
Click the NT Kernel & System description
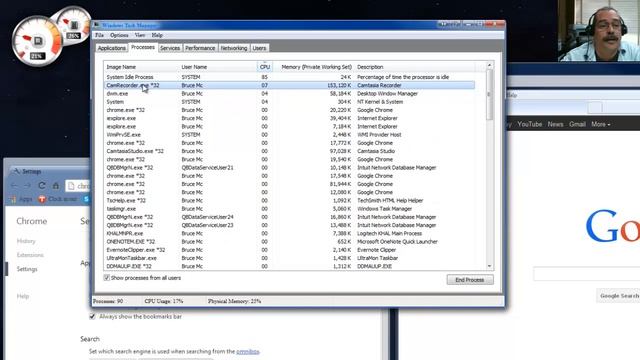(380, 102)
